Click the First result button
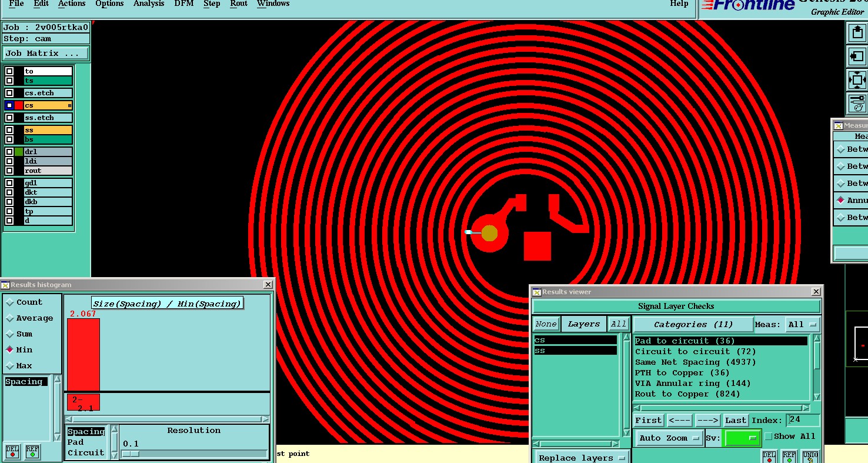868x463 pixels. [649, 420]
